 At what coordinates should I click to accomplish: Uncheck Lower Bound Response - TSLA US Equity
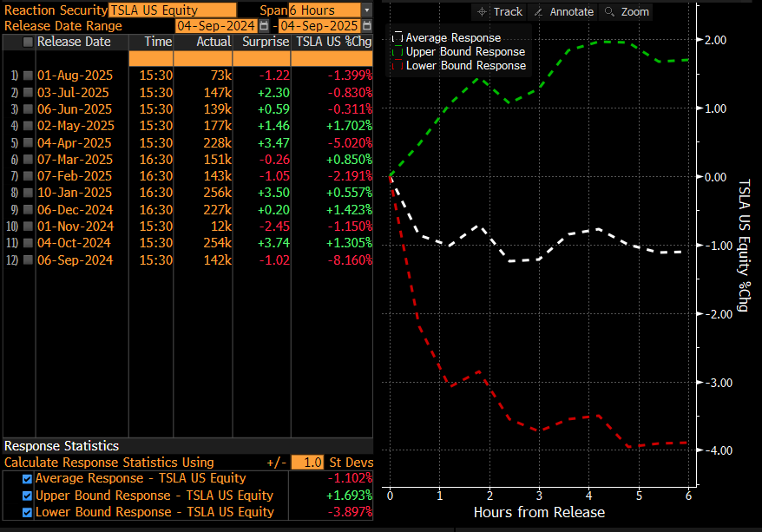[27, 513]
